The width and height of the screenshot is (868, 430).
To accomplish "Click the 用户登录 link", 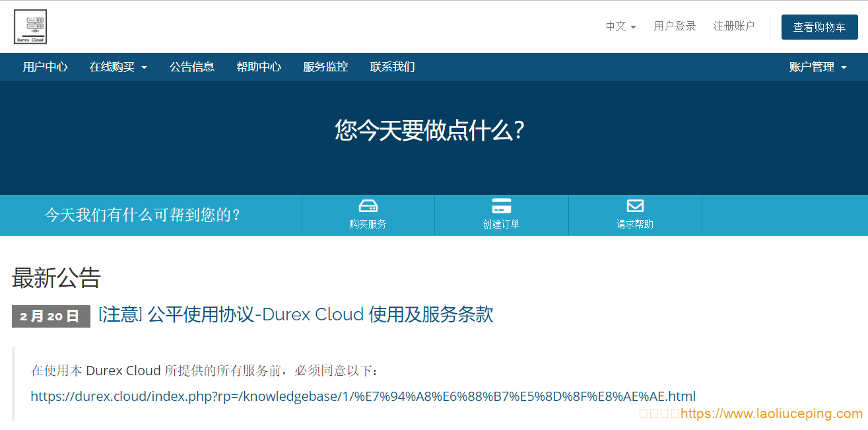I will pos(675,26).
